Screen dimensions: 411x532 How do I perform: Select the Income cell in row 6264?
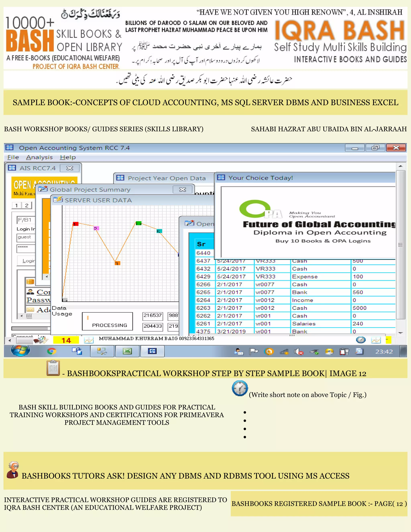point(321,300)
